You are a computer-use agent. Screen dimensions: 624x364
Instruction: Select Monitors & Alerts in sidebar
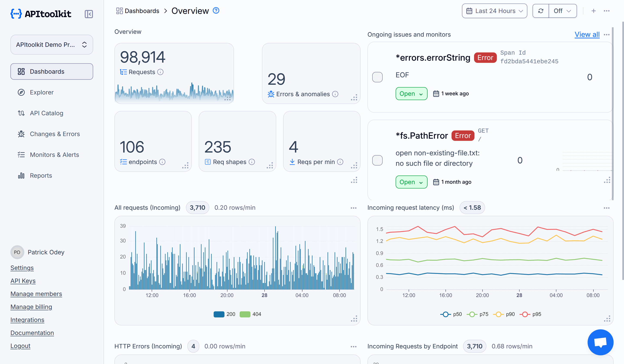[54, 154]
